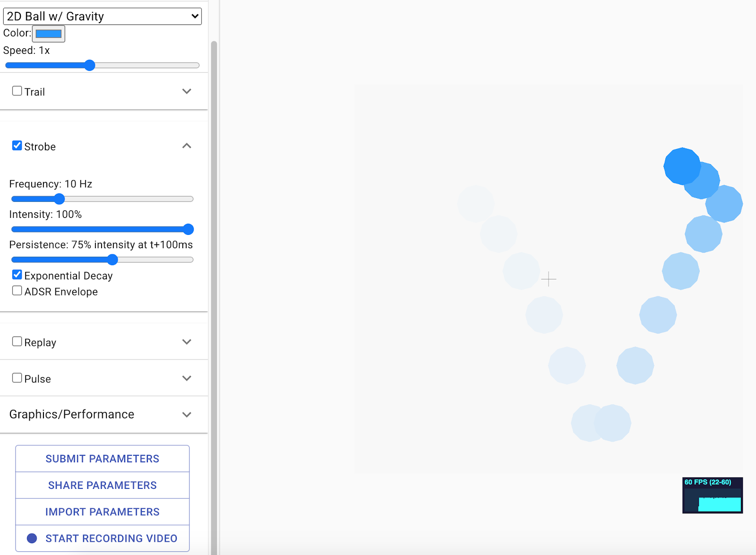Viewport: 756px width, 555px height.
Task: Click the FPS performance monitor widget
Action: click(713, 495)
